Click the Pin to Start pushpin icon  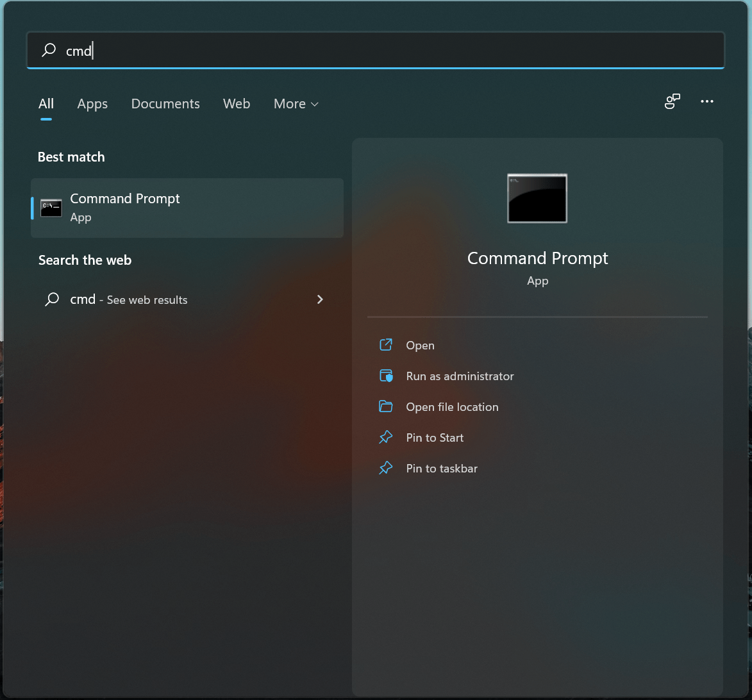coord(385,437)
